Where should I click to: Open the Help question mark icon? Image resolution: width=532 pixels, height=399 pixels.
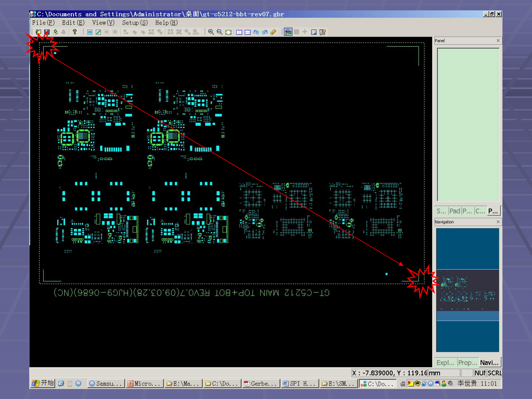coord(75,32)
